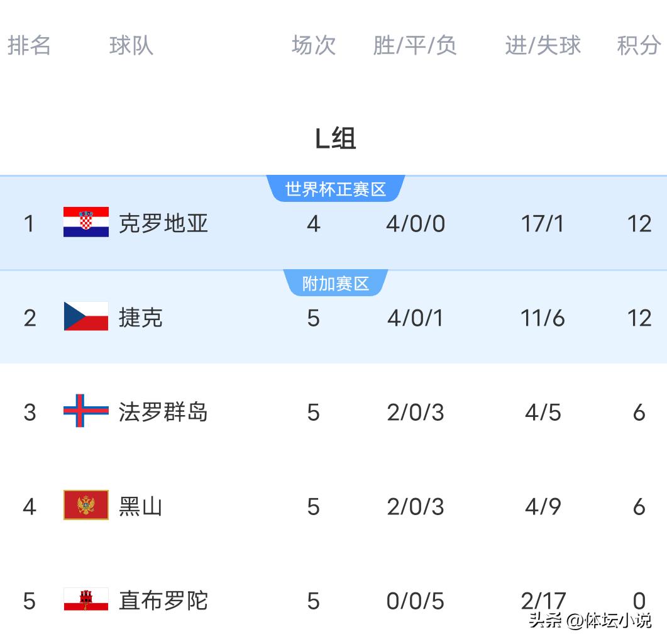The width and height of the screenshot is (667, 644).
Task: Select the 排名 column header
Action: 29,45
